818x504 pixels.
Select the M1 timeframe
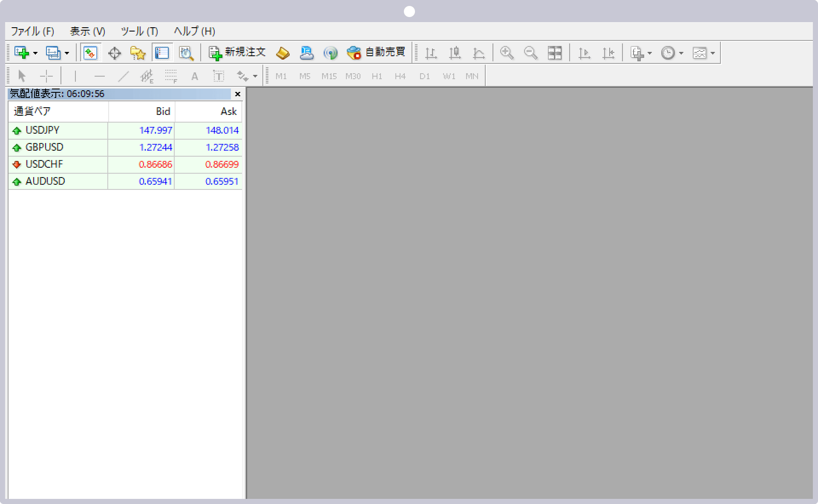tap(281, 76)
